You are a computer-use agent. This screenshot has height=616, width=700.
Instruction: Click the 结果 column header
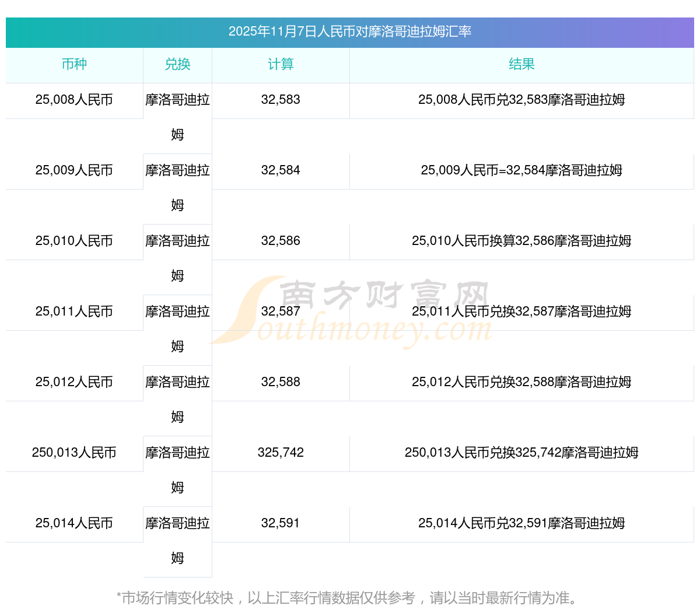click(x=521, y=65)
